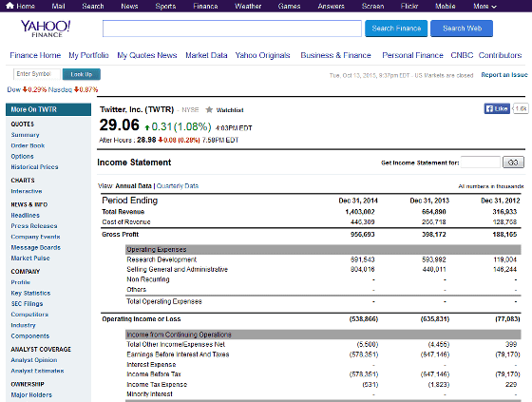Image resolution: width=532 pixels, height=402 pixels.
Task: Switch to Quarterly Data view
Action: [178, 186]
